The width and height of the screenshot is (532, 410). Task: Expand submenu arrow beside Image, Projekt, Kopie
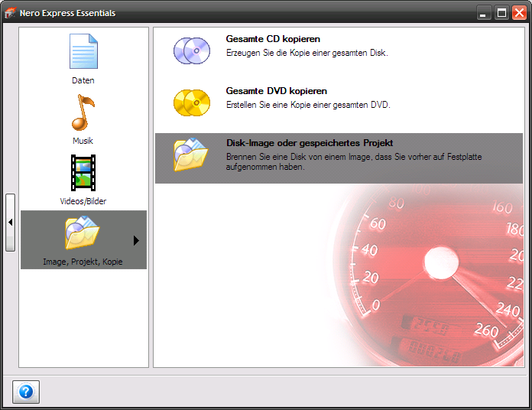[136, 240]
